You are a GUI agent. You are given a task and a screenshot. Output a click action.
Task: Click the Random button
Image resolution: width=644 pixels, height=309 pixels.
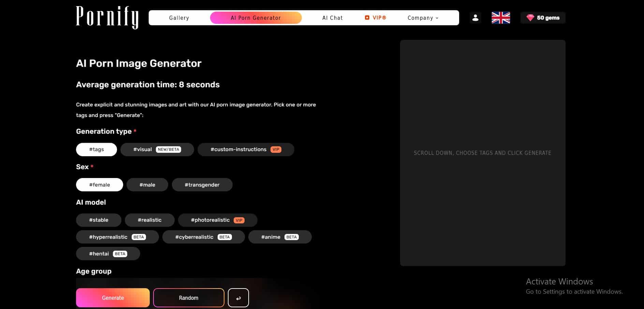tap(189, 298)
